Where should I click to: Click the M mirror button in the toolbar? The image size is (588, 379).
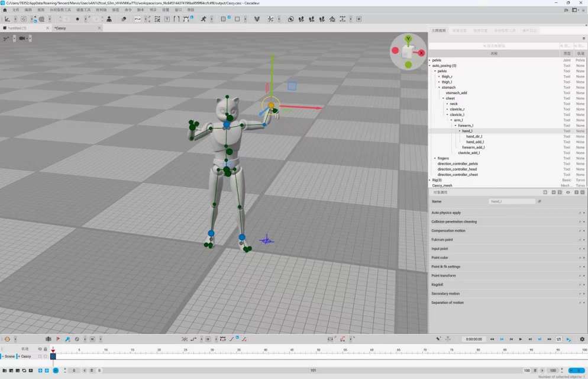pos(359,19)
